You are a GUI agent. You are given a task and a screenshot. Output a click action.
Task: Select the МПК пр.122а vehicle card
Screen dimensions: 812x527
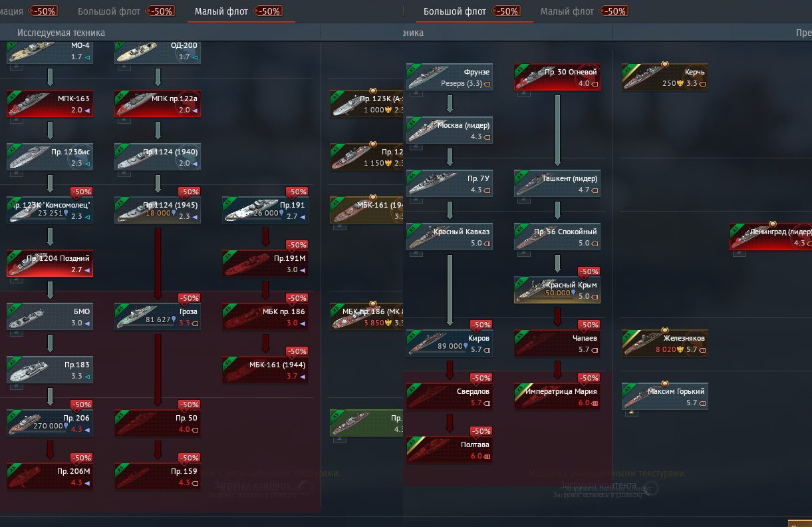158,104
